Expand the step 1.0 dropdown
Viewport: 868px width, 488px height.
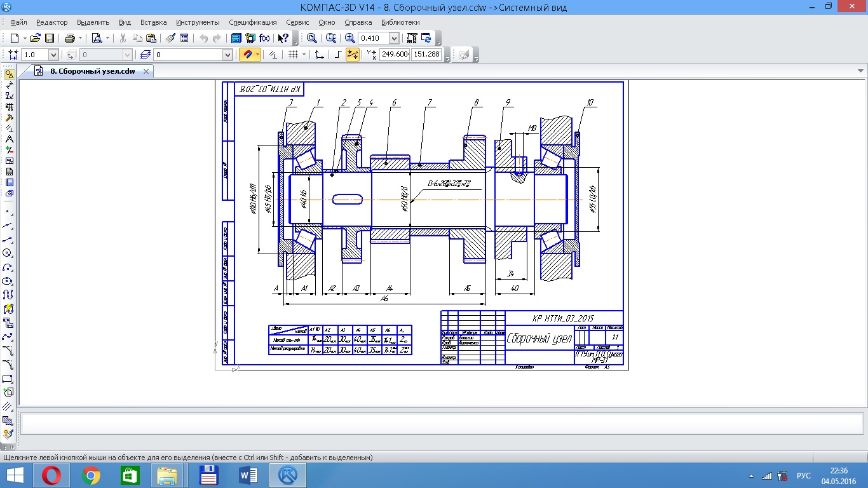pos(53,55)
